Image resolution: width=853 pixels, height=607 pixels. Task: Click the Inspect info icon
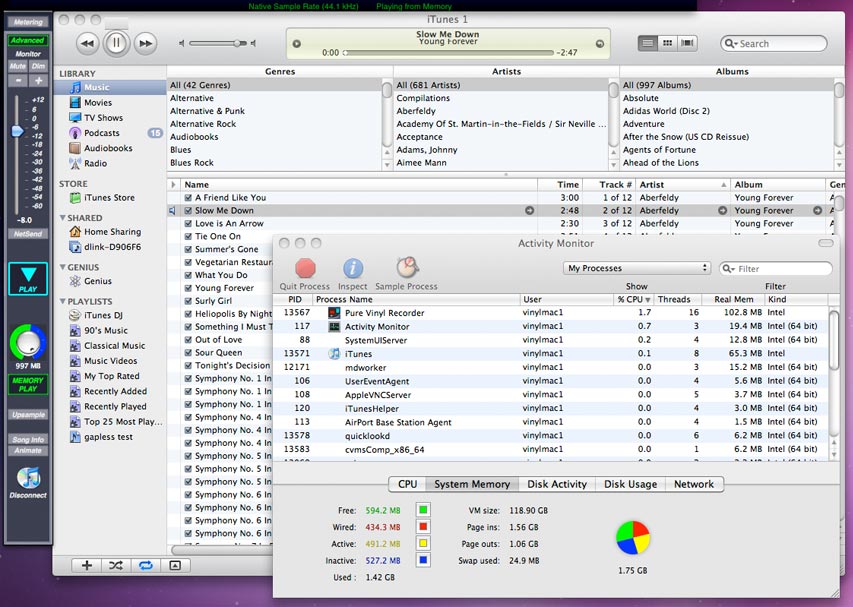click(x=353, y=268)
